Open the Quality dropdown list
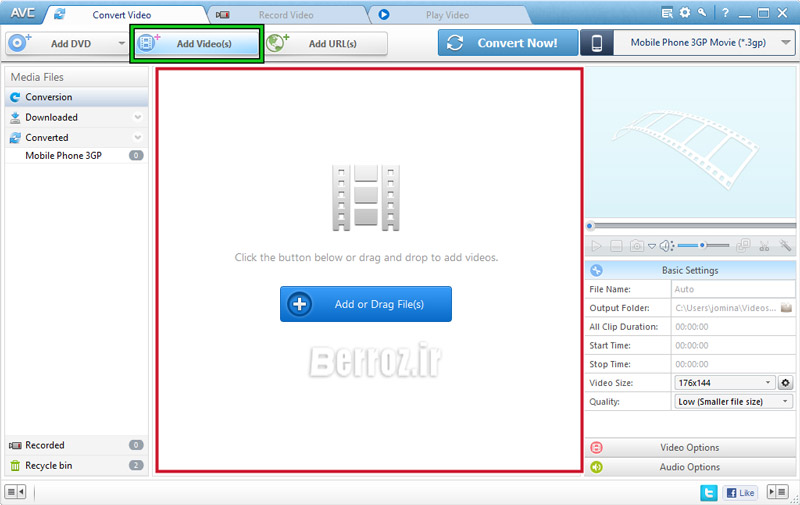800x505 pixels. coord(734,402)
